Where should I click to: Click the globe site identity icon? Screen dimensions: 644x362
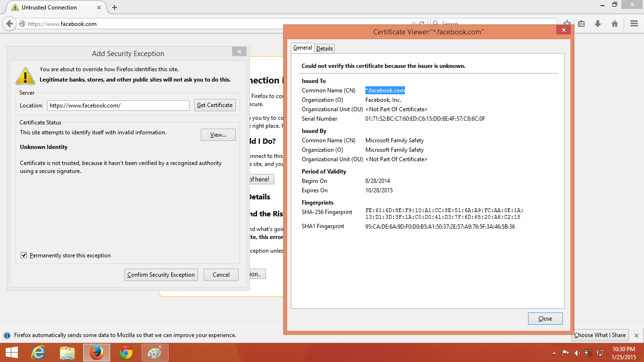22,24
